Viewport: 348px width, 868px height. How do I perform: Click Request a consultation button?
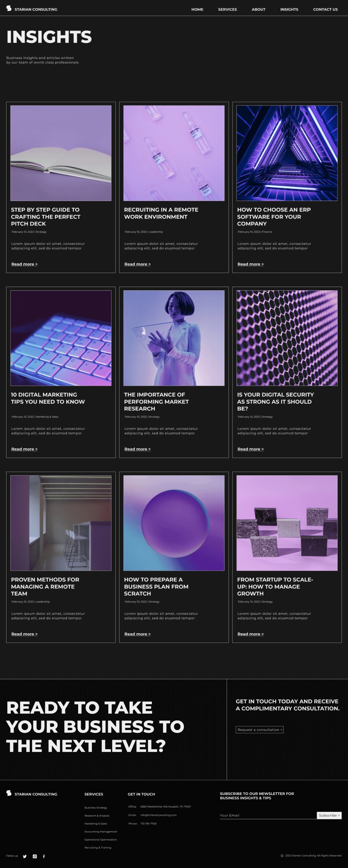click(259, 730)
